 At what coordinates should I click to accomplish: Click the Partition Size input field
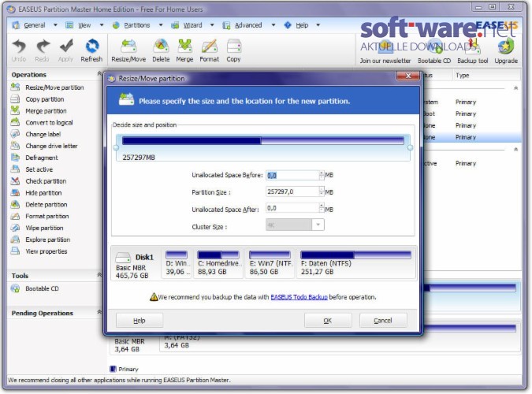292,191
